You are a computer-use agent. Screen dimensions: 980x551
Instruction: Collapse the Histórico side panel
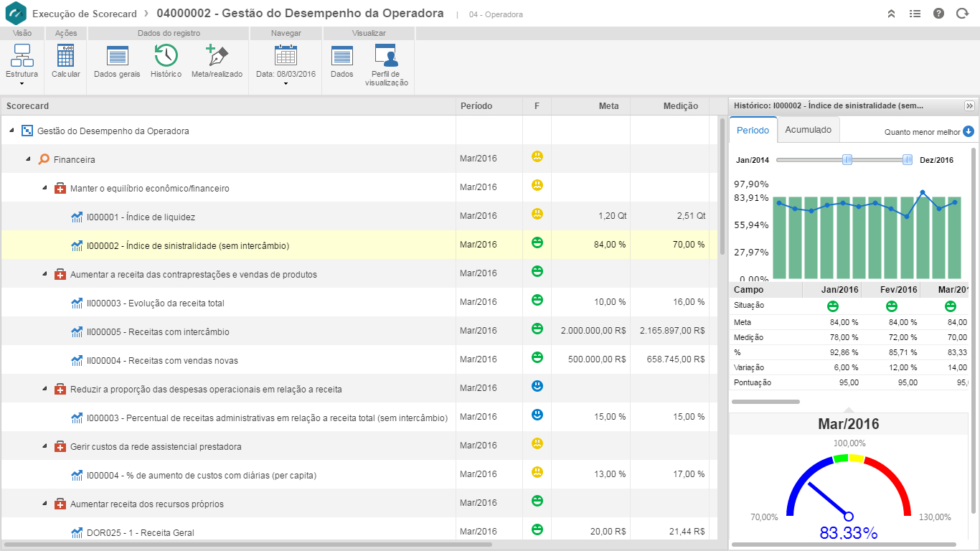(969, 105)
